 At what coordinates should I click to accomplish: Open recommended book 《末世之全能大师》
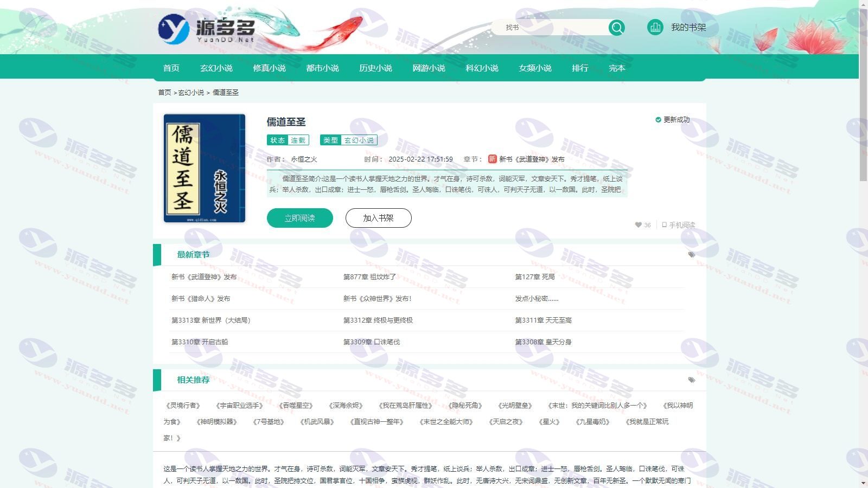click(446, 422)
